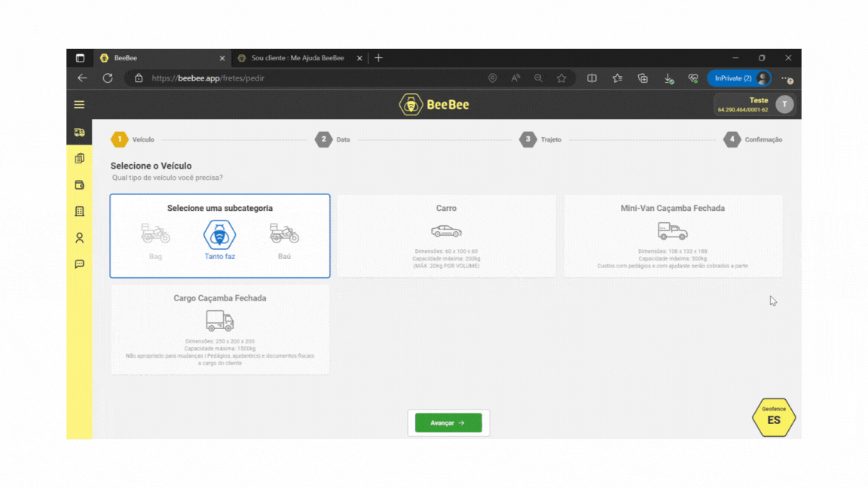Go to step 2 Data
The image size is (868, 488).
(x=333, y=139)
